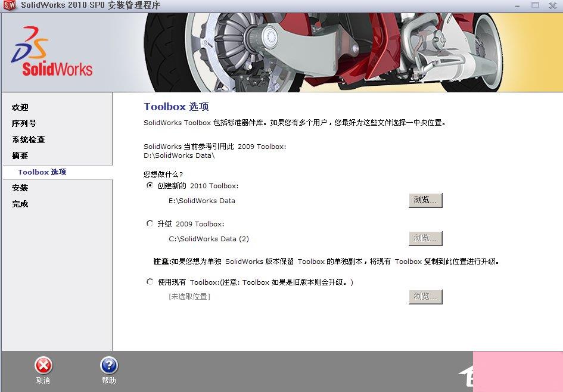Click the D:\SolidWorks Data\ reference path
The width and height of the screenshot is (563, 392).
pos(179,155)
